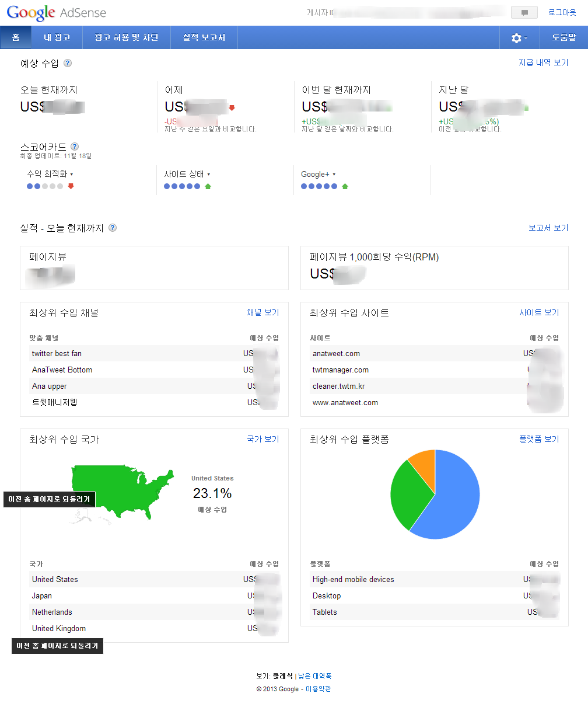The height and width of the screenshot is (707, 588).
Task: Click the 이전 홈 페이지로 되돌리기 button at bottom
Action: 57,646
